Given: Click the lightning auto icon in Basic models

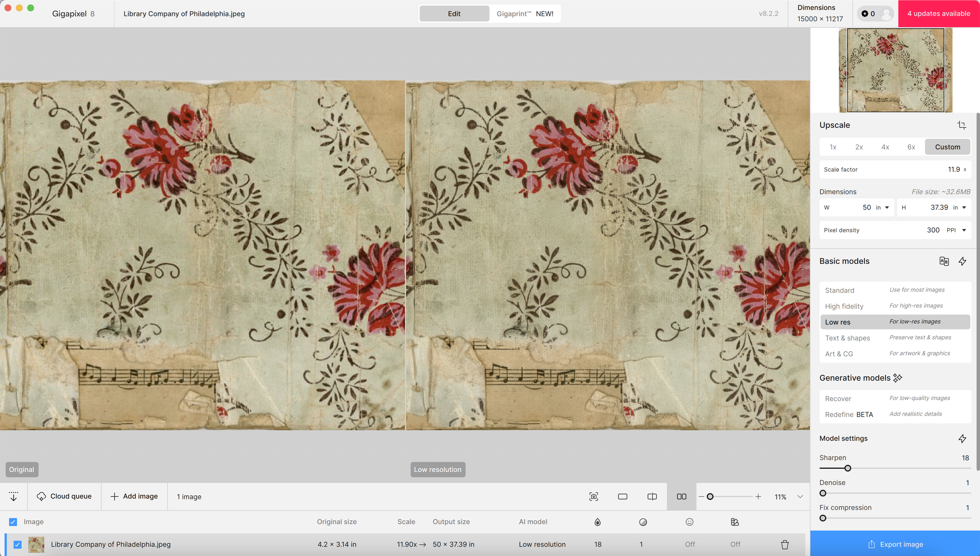Looking at the screenshot, I should pyautogui.click(x=962, y=261).
